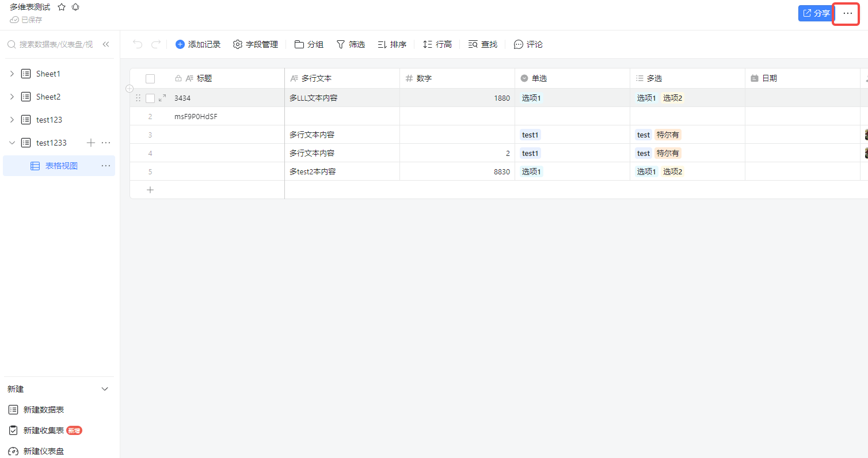Viewport: 868px width, 458px height.
Task: Expand the 3434 record with the expand icon
Action: 162,98
